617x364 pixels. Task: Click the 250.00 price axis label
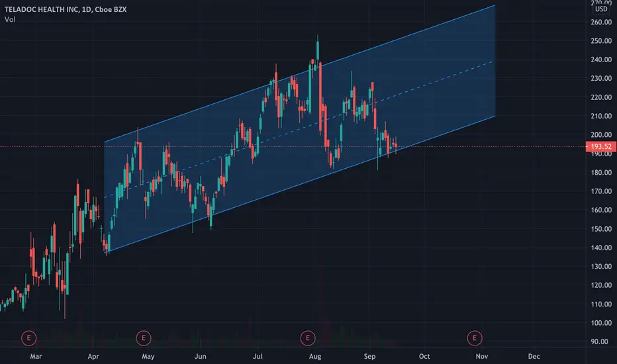(x=601, y=41)
